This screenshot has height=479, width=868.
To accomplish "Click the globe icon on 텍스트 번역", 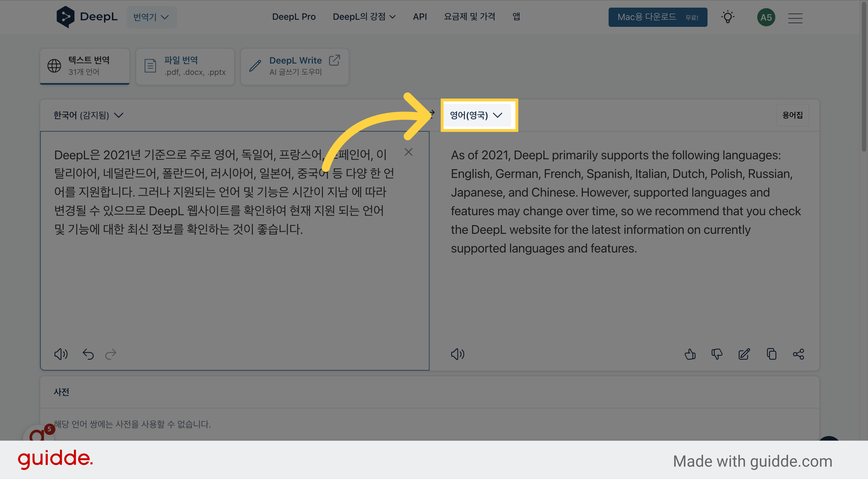I will (x=54, y=66).
